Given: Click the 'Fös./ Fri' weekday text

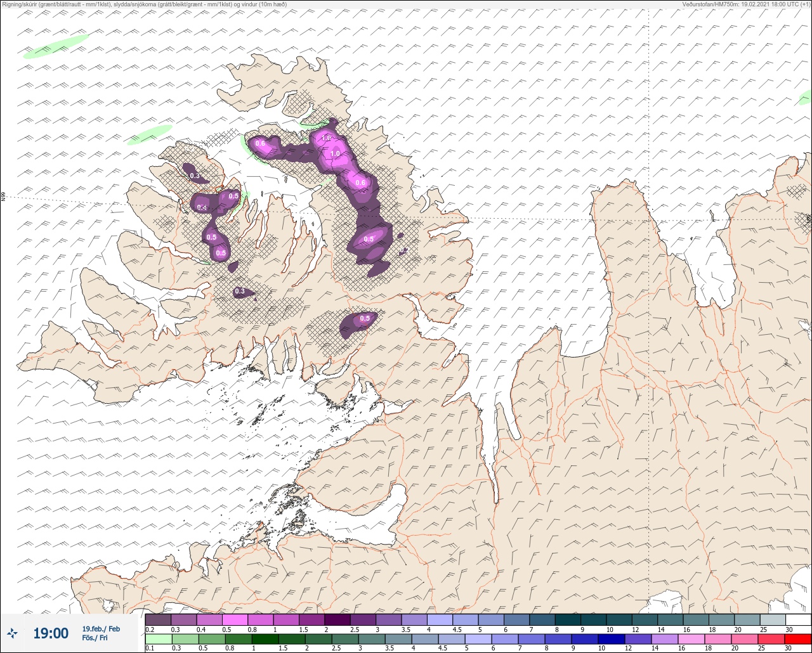Looking at the screenshot, I should (95, 638).
